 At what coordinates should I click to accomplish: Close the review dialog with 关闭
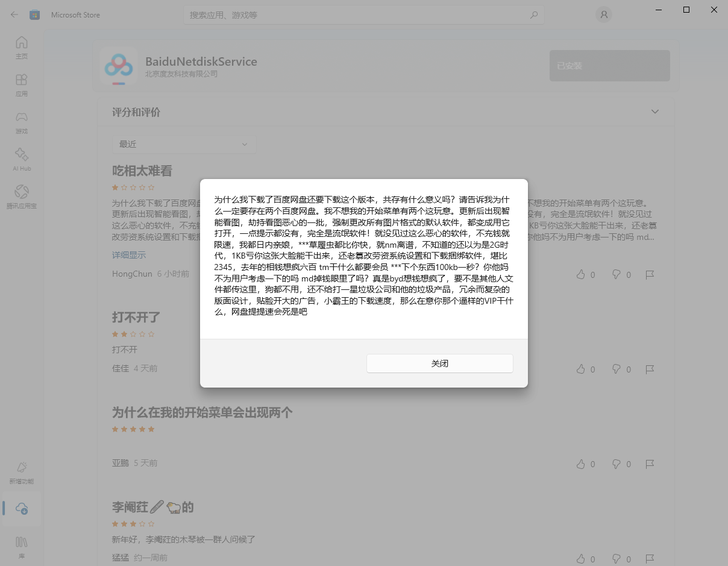439,363
